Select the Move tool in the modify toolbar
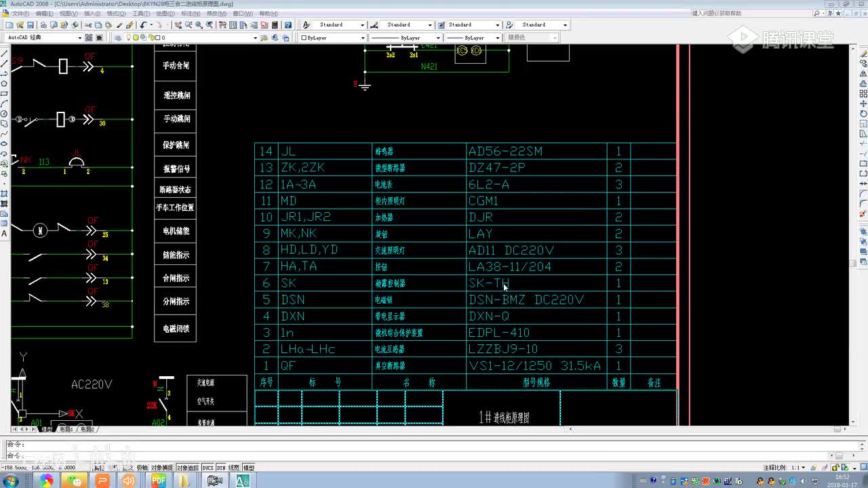 (x=863, y=104)
